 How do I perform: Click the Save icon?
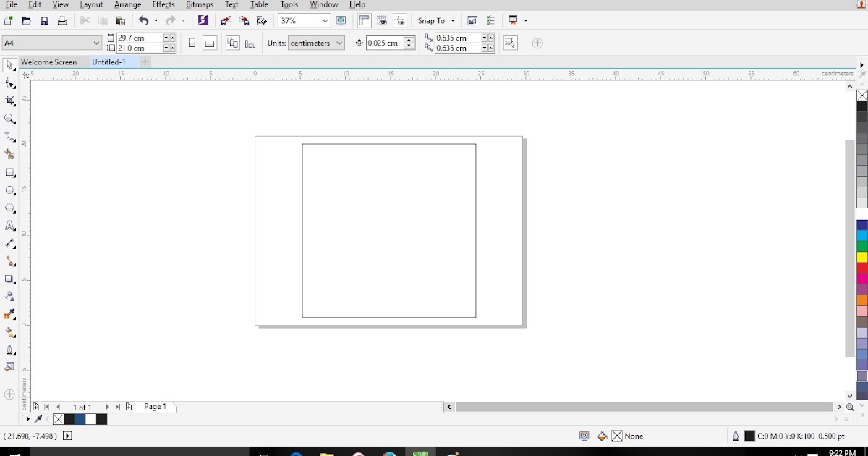click(44, 21)
